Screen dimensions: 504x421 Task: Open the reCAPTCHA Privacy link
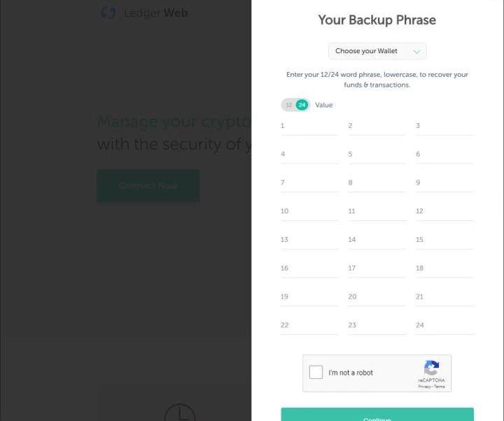point(424,387)
